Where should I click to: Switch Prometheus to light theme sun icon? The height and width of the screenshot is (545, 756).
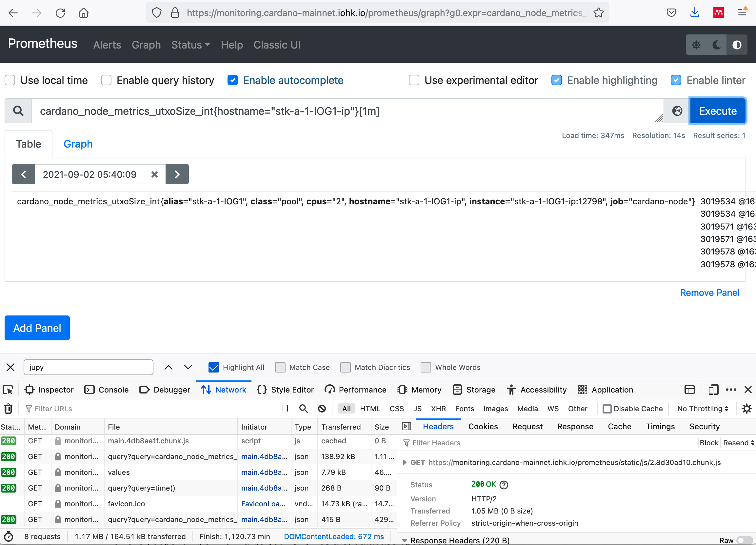(x=696, y=45)
